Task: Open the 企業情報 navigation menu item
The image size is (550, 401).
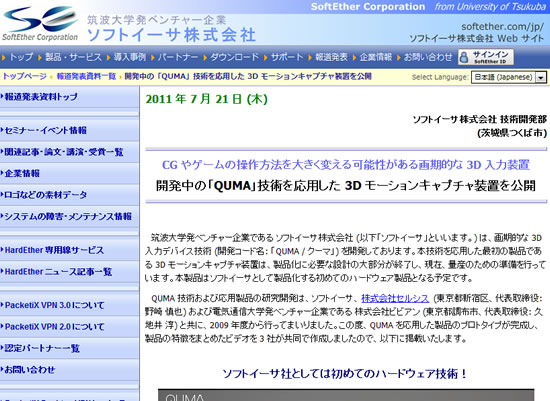Action: [376, 57]
